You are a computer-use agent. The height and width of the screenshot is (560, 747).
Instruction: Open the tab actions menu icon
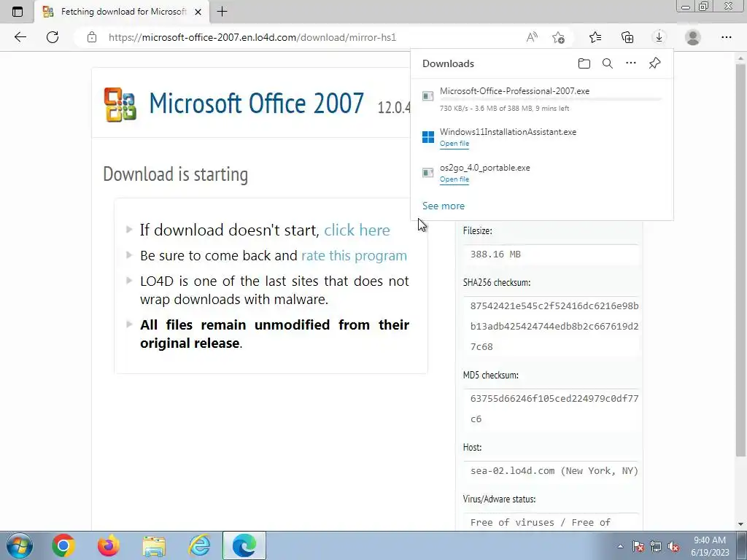tap(18, 12)
